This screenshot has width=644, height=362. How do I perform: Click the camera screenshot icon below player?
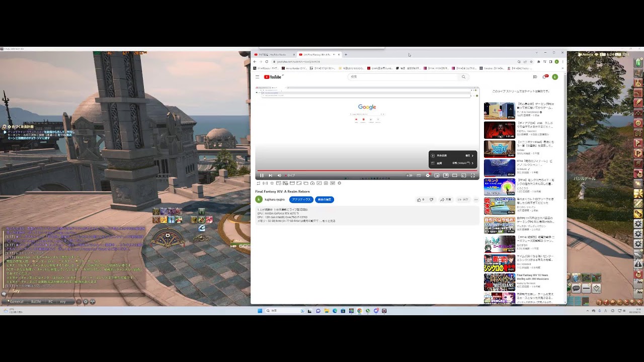(326, 183)
